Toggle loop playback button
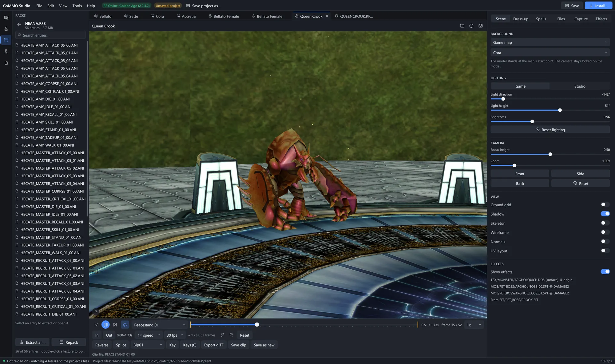Screen dimensions: 615x364 pyautogui.click(x=125, y=325)
